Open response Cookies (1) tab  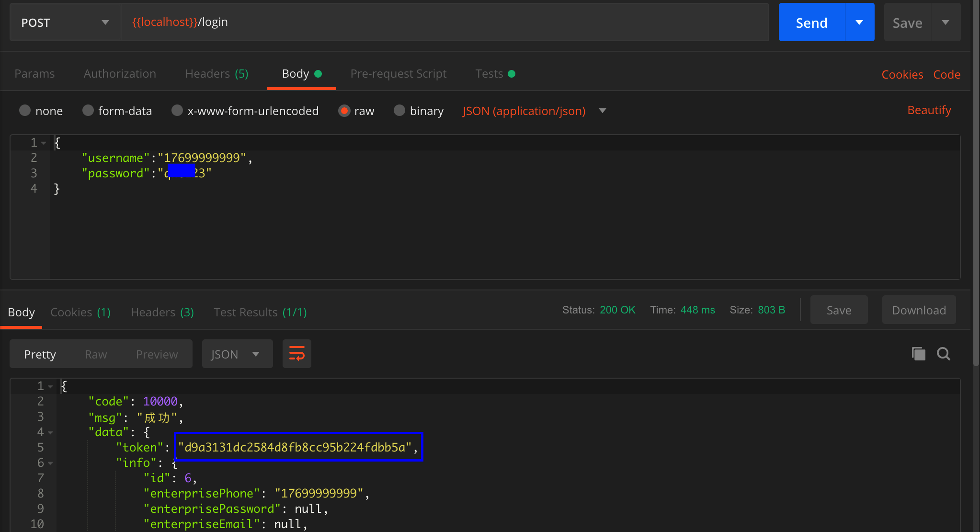pos(80,312)
